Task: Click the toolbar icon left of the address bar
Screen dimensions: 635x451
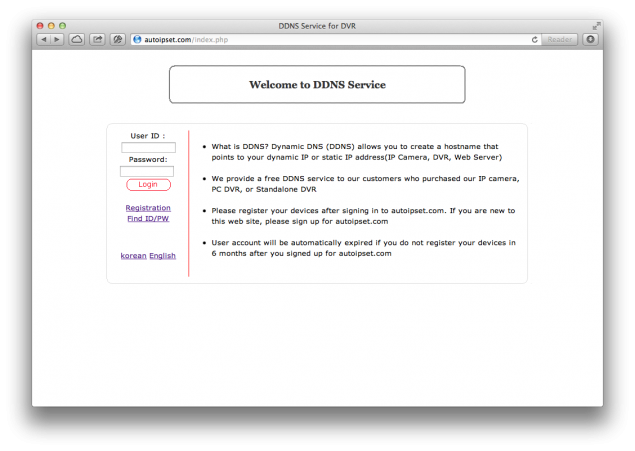Action: (118, 39)
